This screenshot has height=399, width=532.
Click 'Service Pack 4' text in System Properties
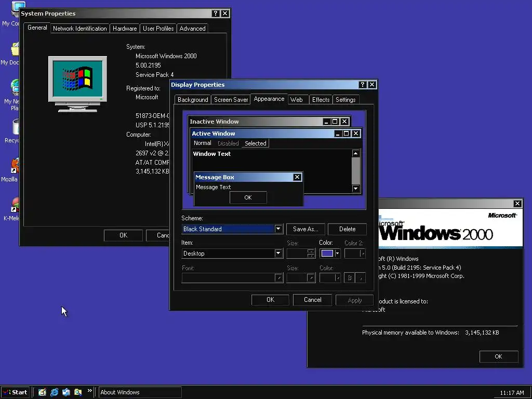[x=154, y=75]
